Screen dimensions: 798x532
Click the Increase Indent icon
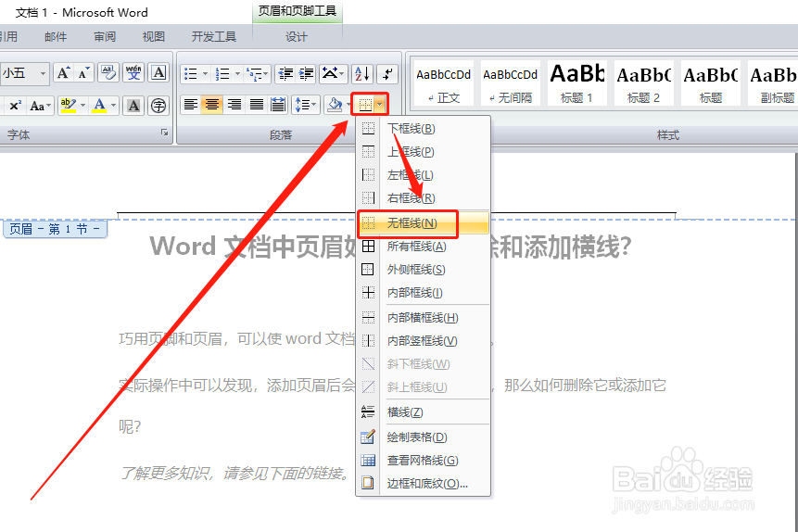307,74
